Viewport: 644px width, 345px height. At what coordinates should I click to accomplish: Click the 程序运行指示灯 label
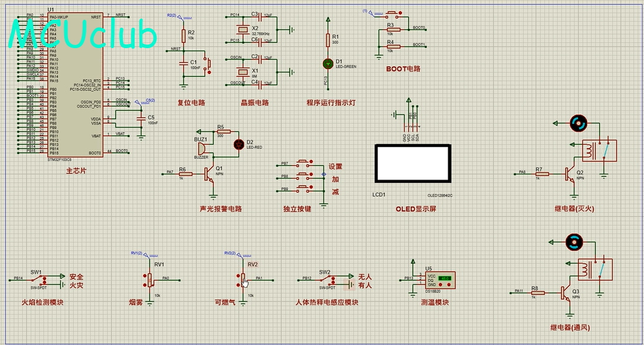[330, 102]
